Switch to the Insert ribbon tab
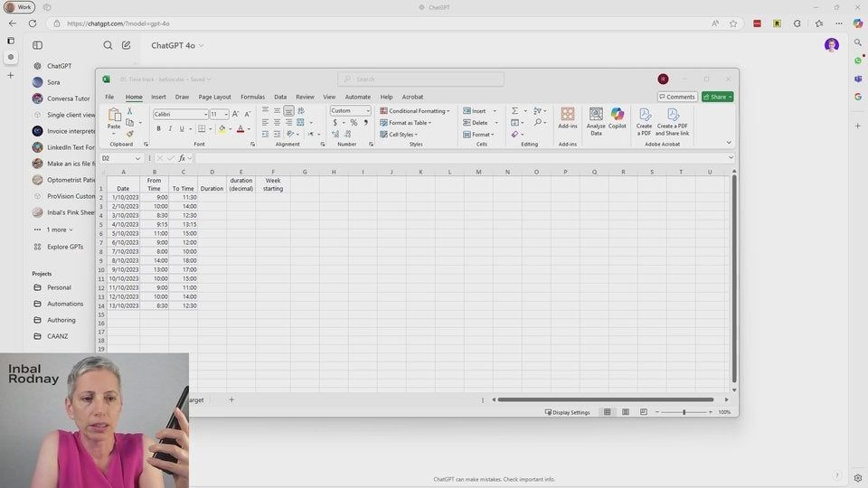Screen dimensions: 868x488 158,97
